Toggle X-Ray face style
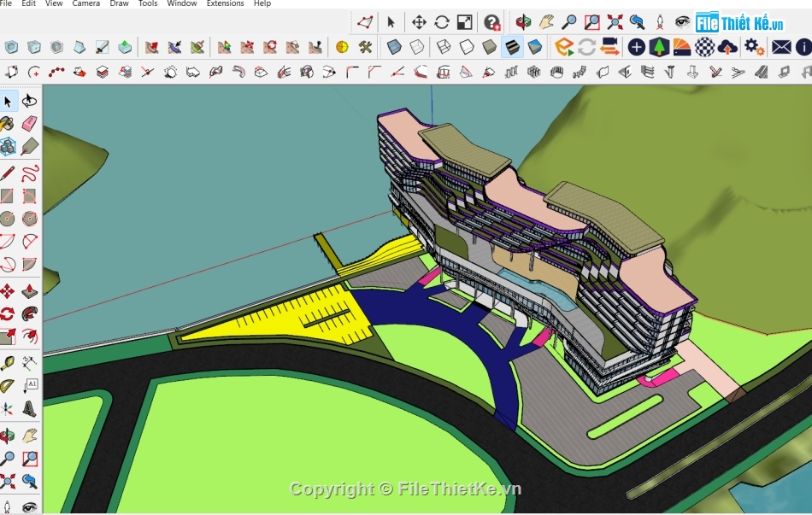This screenshot has height=515, width=812. 394,47
